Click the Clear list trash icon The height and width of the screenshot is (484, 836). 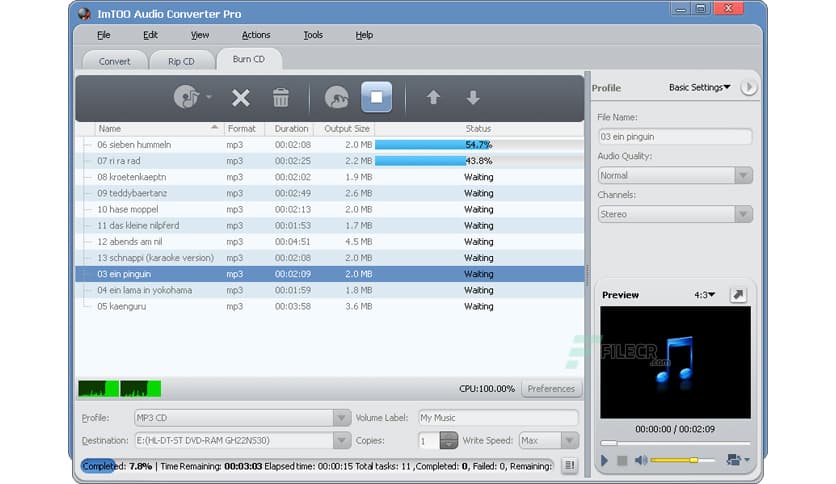280,98
